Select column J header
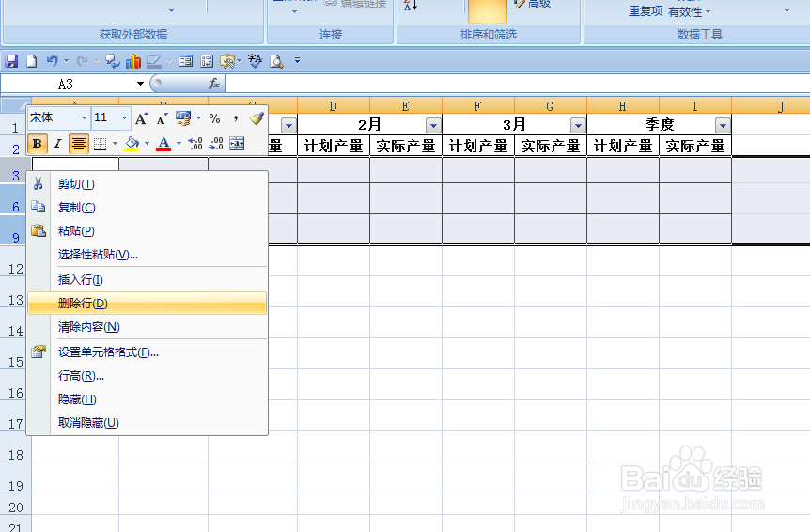810x532 pixels. [x=771, y=106]
